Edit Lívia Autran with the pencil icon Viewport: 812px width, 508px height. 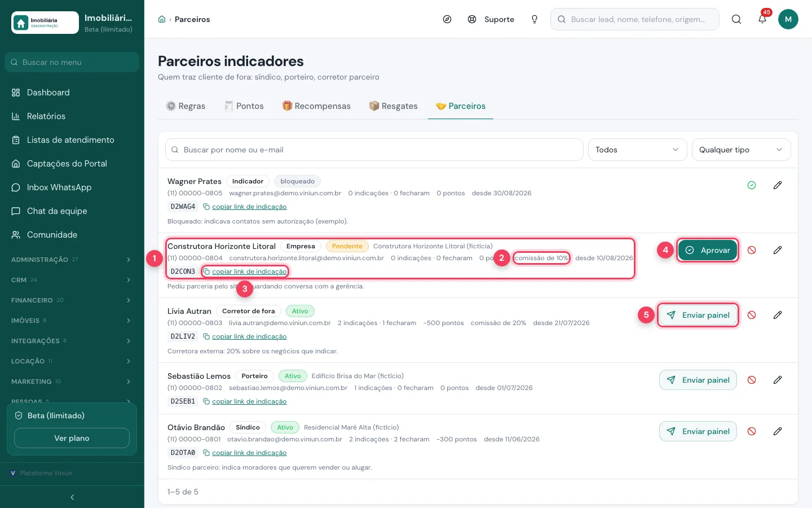click(x=778, y=315)
